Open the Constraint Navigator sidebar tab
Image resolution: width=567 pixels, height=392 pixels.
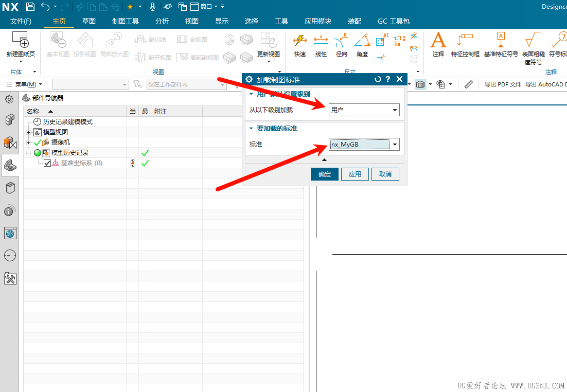click(x=10, y=143)
